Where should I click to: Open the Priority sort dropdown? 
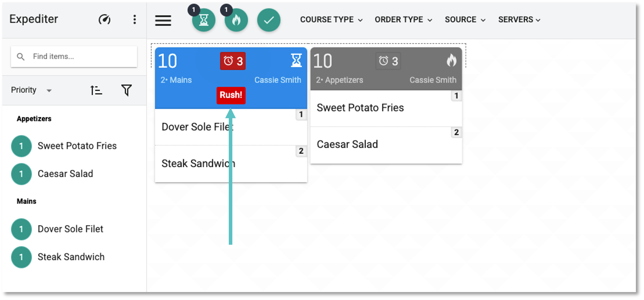31,90
